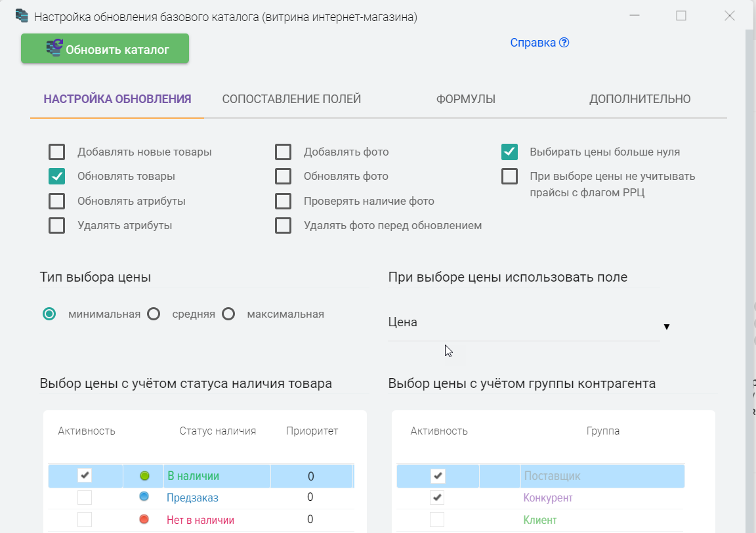The image size is (756, 533).
Task: Open the Цена field dropdown arrow
Action: tap(666, 326)
